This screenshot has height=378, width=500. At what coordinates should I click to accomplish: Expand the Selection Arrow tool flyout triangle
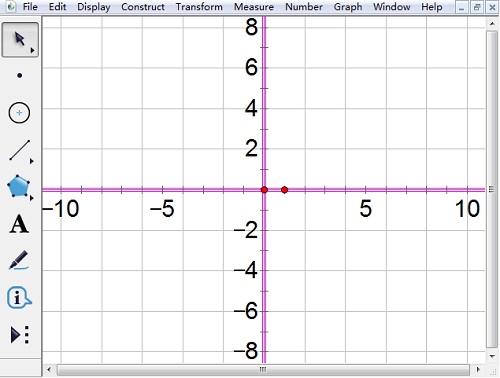[32, 51]
